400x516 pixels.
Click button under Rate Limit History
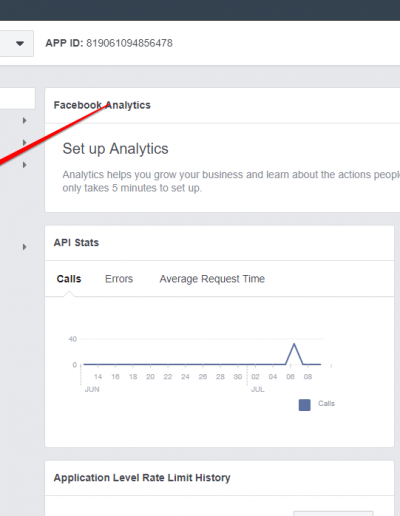point(333,513)
